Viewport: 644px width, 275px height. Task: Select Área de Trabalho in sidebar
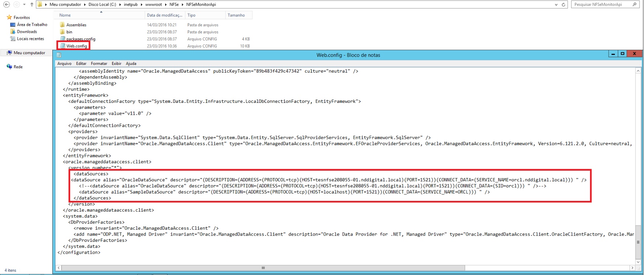coord(32,25)
